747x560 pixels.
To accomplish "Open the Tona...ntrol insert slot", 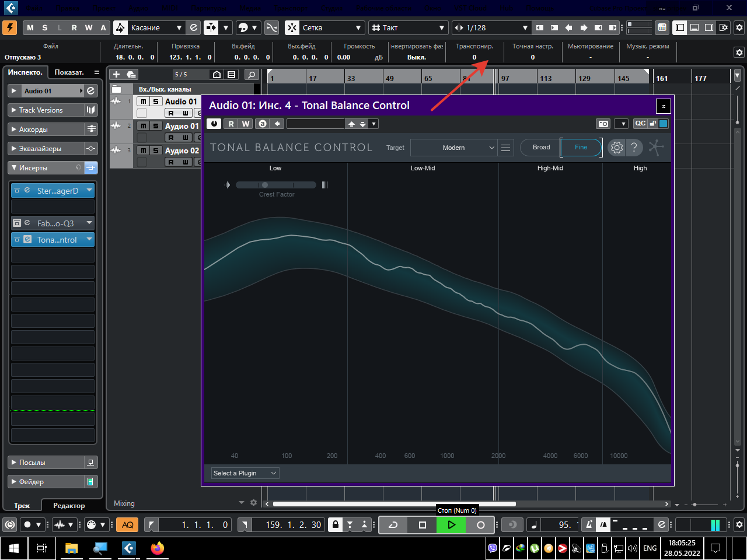I will pyautogui.click(x=53, y=239).
